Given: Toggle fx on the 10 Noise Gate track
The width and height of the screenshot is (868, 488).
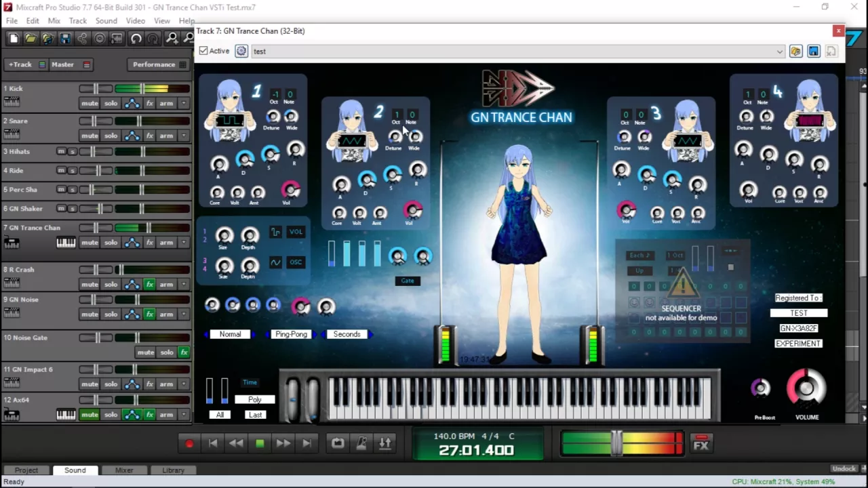Looking at the screenshot, I should pos(184,352).
